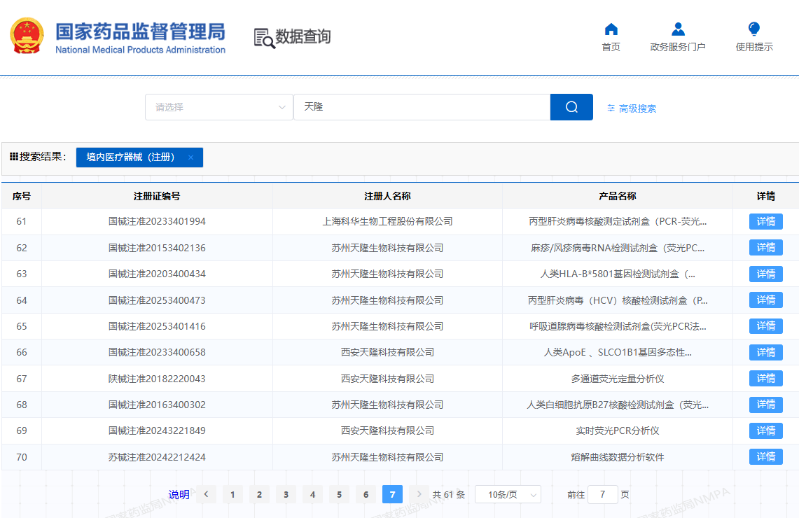Image resolution: width=799 pixels, height=532 pixels.
Task: Click the National Medical Products Administration emblem
Action: click(x=27, y=36)
